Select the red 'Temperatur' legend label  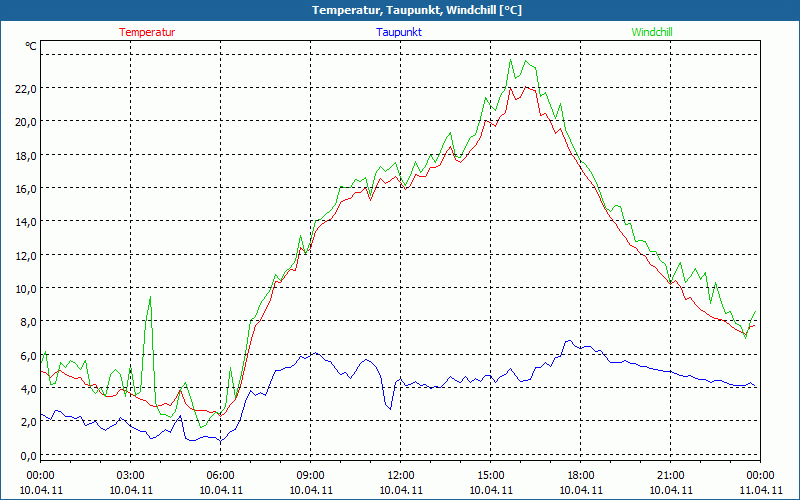[147, 32]
